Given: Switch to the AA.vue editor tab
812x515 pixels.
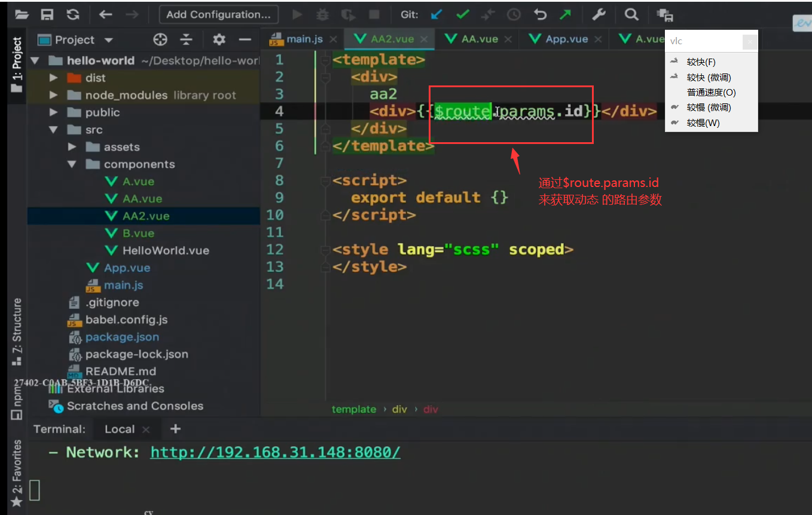Looking at the screenshot, I should coord(479,39).
